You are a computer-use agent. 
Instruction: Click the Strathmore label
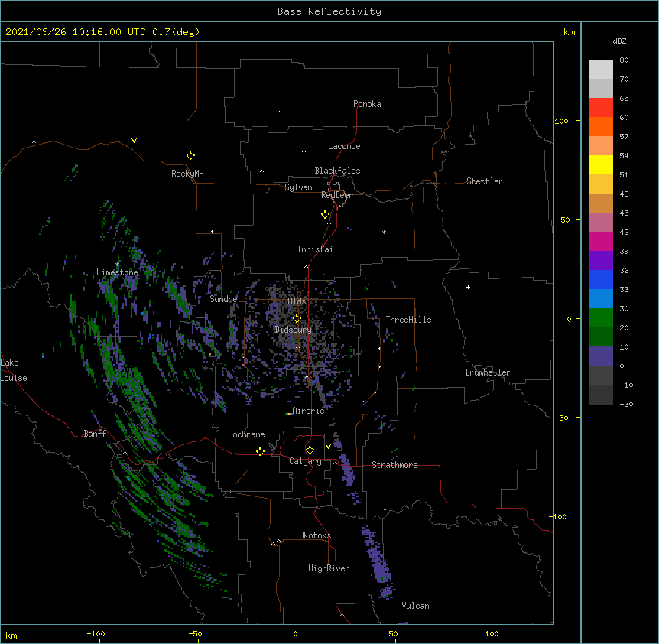(x=394, y=465)
